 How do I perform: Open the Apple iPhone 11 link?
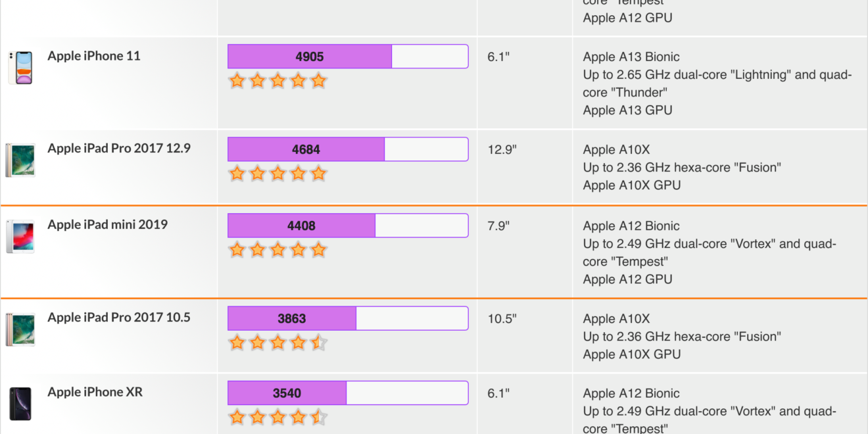click(x=94, y=56)
